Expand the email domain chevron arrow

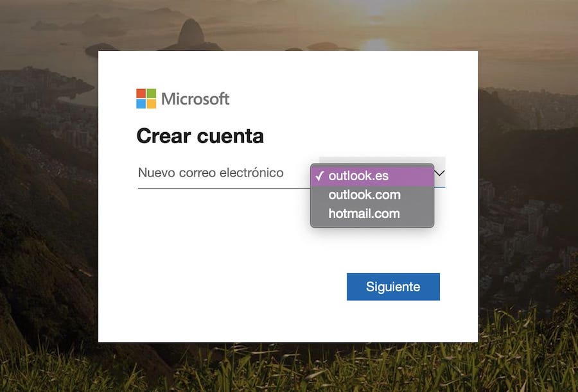[440, 173]
